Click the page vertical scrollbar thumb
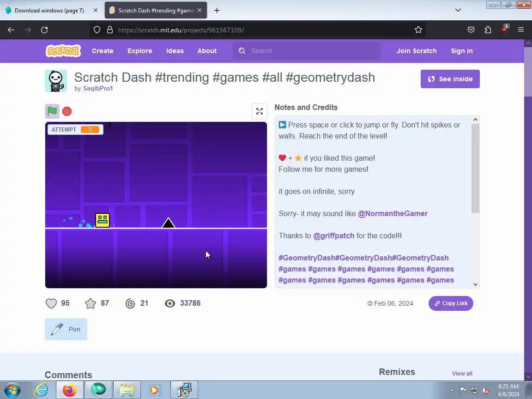The height and width of the screenshot is (399, 532). (528, 71)
